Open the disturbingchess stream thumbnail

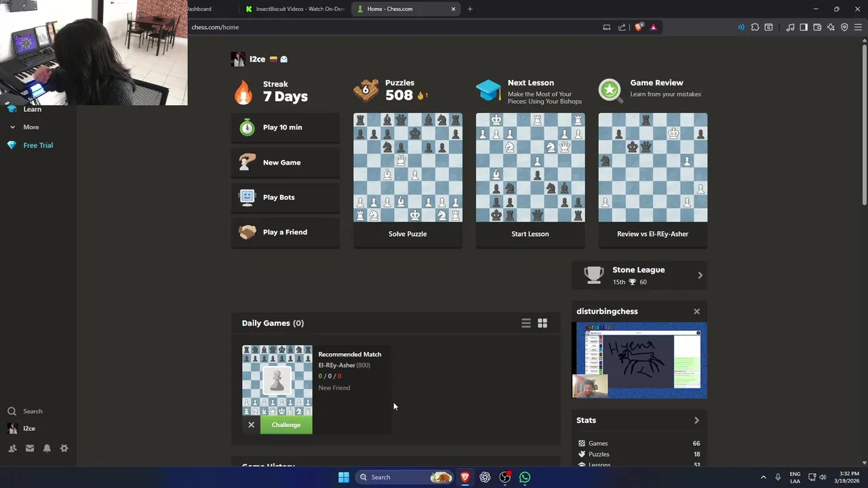click(639, 361)
